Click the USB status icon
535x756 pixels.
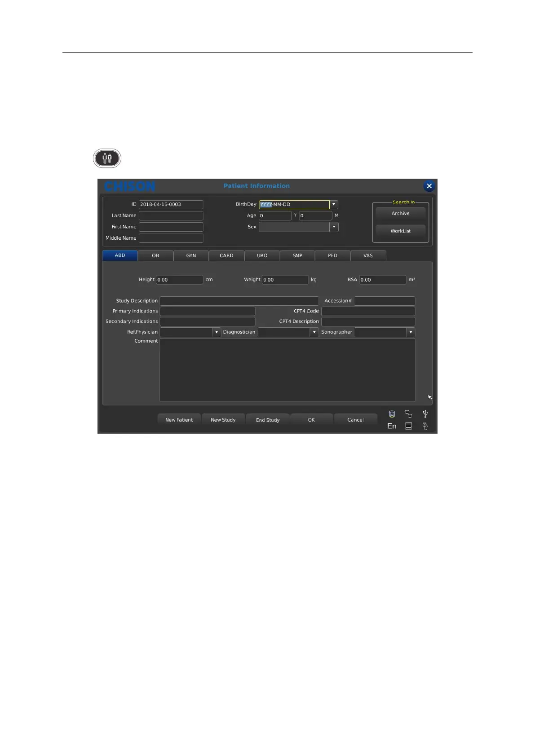425,414
